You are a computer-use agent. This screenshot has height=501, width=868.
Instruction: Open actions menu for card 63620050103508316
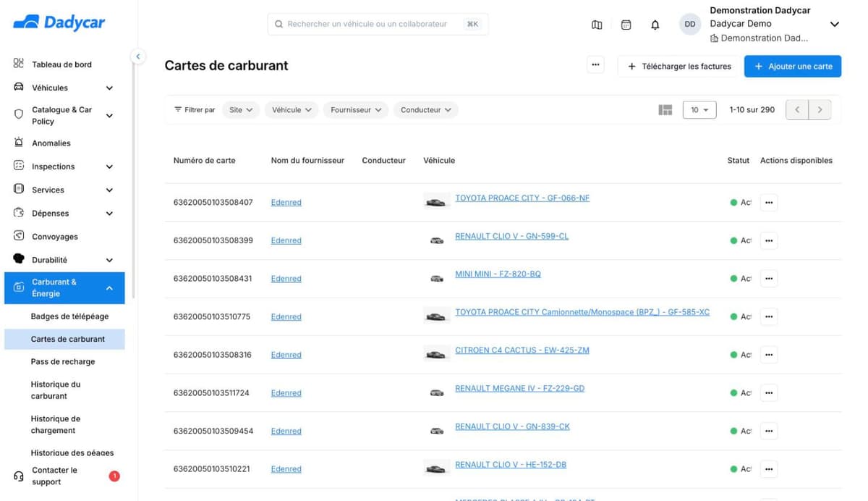coord(769,355)
